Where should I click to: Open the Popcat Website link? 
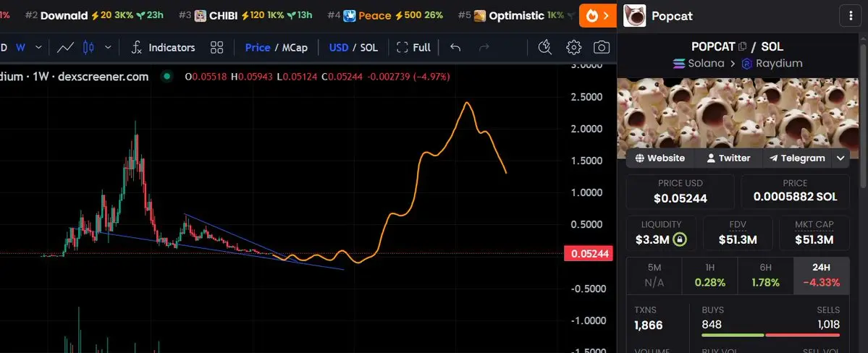pyautogui.click(x=660, y=158)
